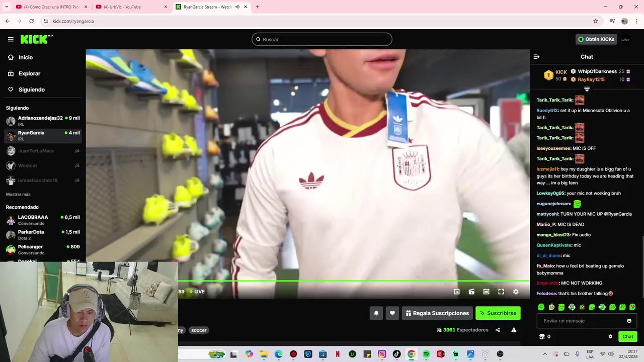This screenshot has width=644, height=362.
Task: Open Westcol channel in sidebar
Action: pyautogui.click(x=43, y=165)
